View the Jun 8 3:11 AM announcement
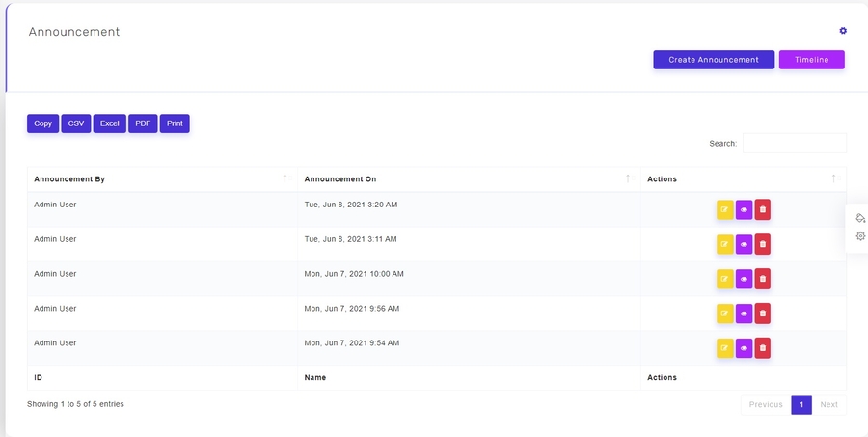This screenshot has height=437, width=868. [744, 244]
